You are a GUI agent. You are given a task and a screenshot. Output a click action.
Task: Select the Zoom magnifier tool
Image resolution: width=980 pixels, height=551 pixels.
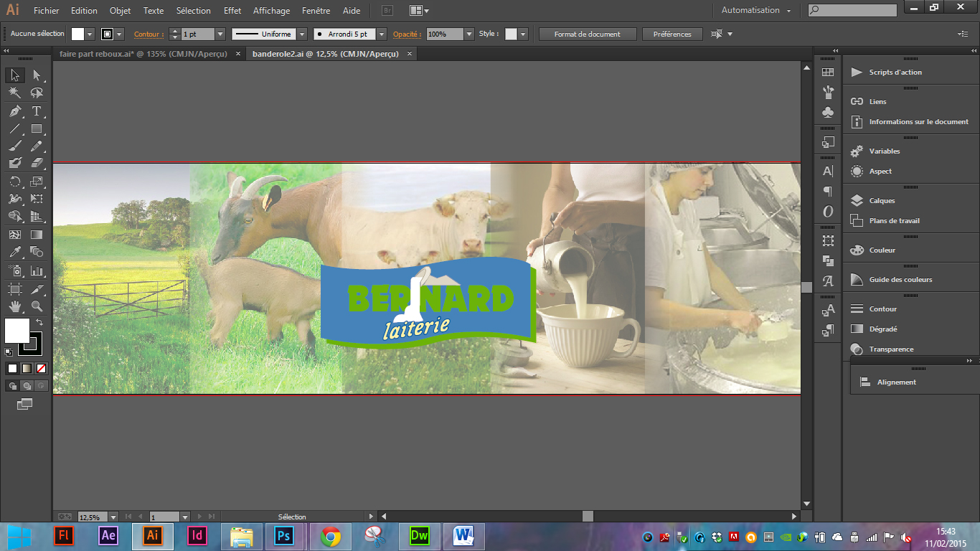pos(37,306)
